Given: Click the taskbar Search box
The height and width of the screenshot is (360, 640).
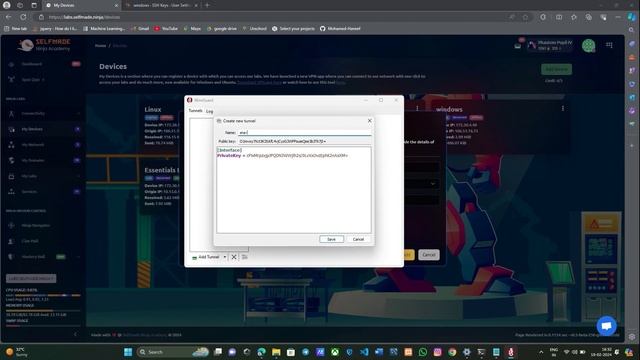Looking at the screenshot, I should (173, 352).
